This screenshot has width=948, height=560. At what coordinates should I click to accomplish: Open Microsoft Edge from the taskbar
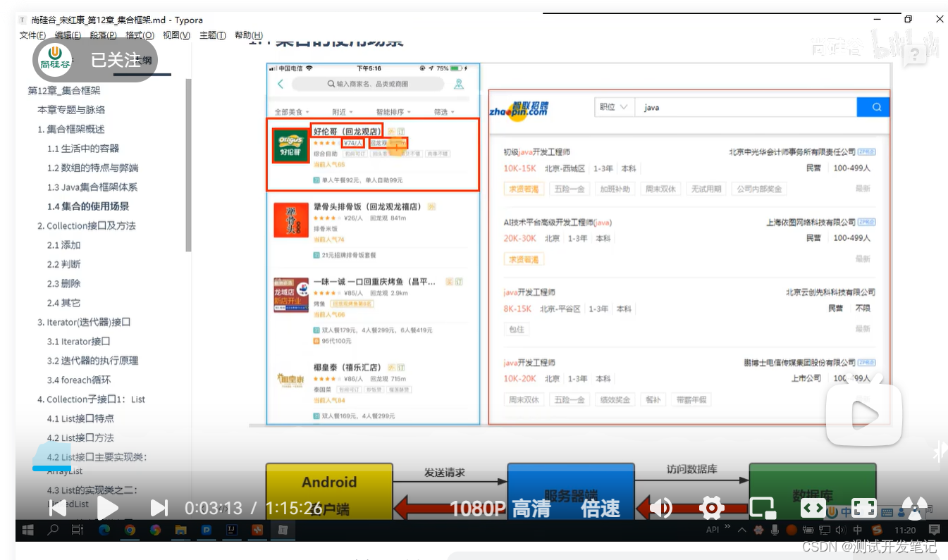104,530
